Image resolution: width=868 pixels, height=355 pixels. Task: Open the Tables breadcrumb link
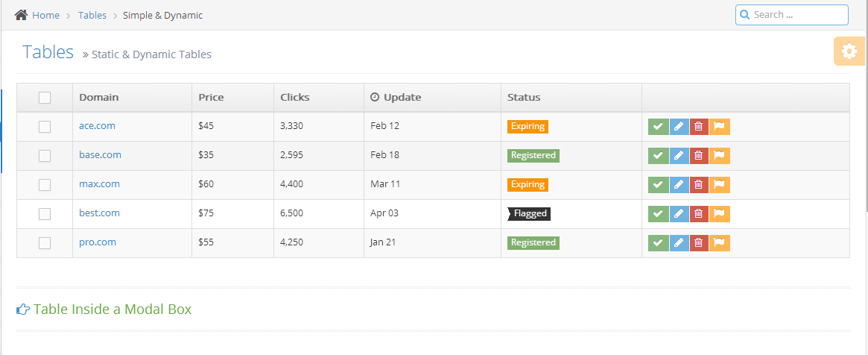click(92, 15)
